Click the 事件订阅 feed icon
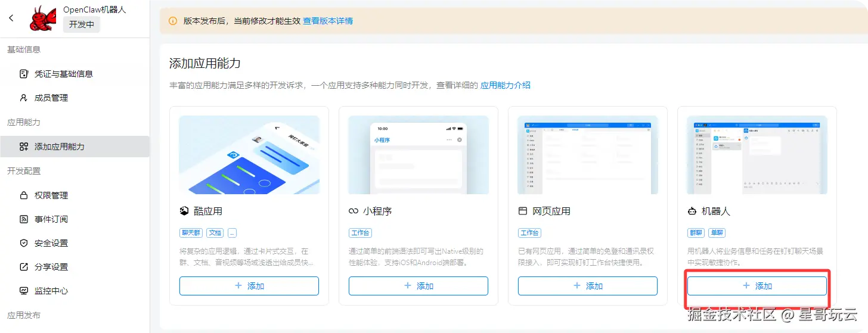 pos(24,219)
